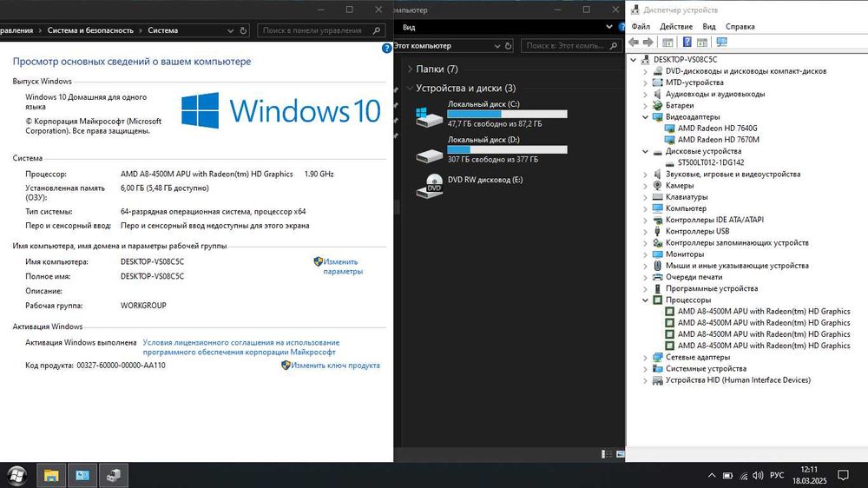
Task: Open the Вид tab in Explorer
Action: [x=409, y=27]
